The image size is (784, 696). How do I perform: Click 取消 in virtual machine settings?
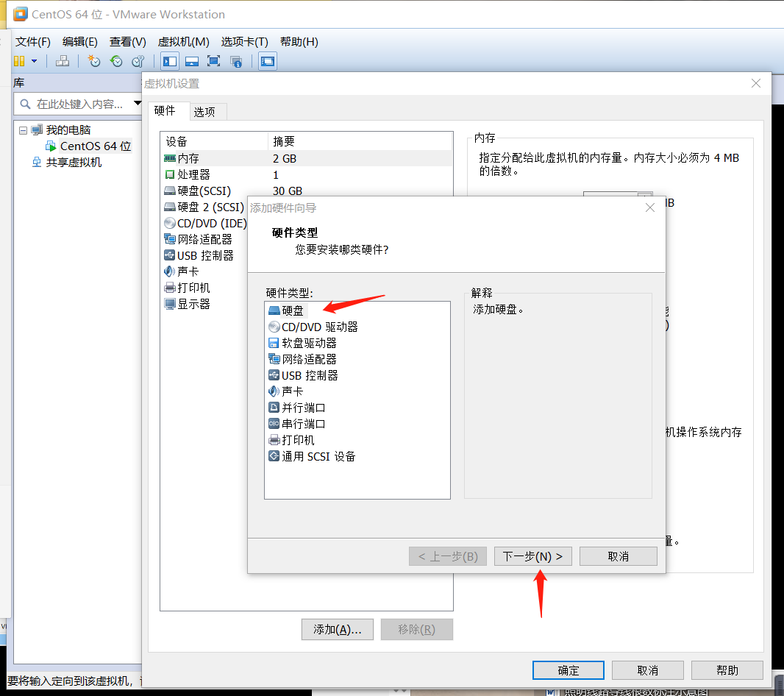[647, 670]
